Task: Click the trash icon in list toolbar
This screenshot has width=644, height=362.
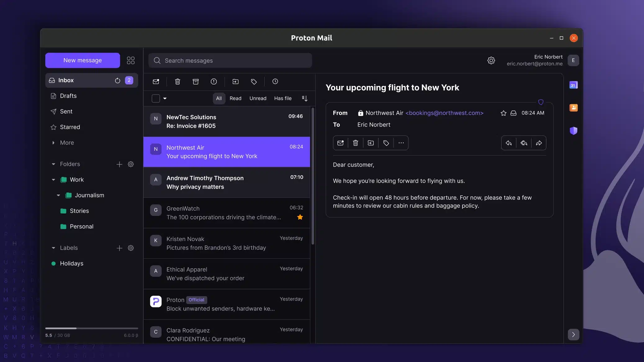Action: coord(178,82)
